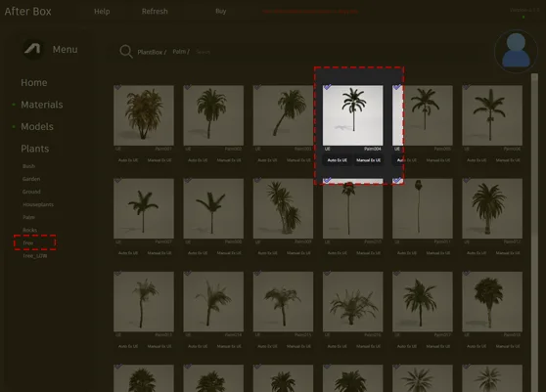The width and height of the screenshot is (546, 392).
Task: Click Manual Ex UE under Palm012
Action: [508, 253]
